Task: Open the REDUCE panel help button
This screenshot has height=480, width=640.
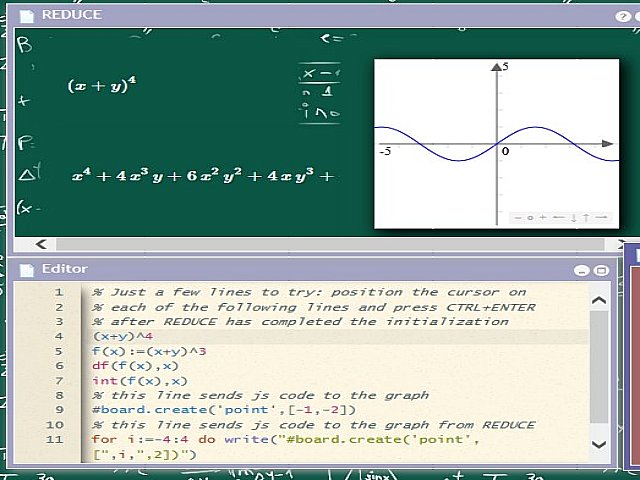Action: [x=622, y=16]
